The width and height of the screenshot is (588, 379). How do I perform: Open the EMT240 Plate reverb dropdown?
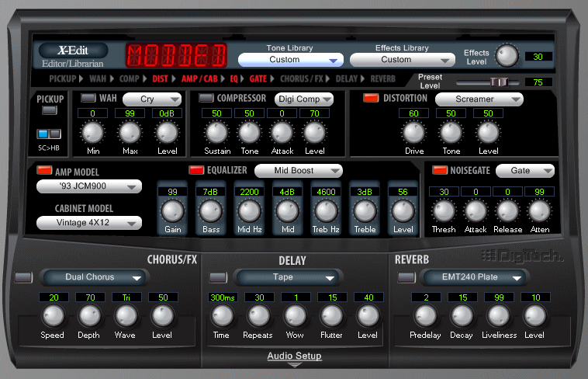pyautogui.click(x=475, y=277)
